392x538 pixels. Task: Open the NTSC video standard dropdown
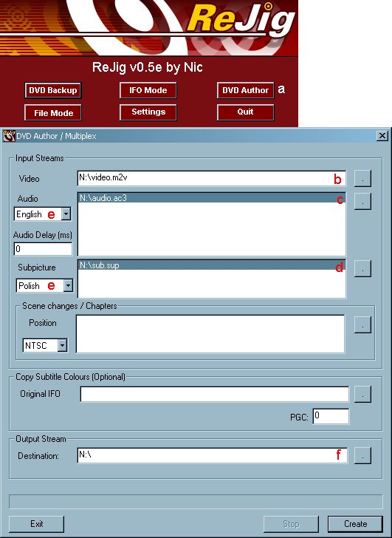(x=62, y=345)
